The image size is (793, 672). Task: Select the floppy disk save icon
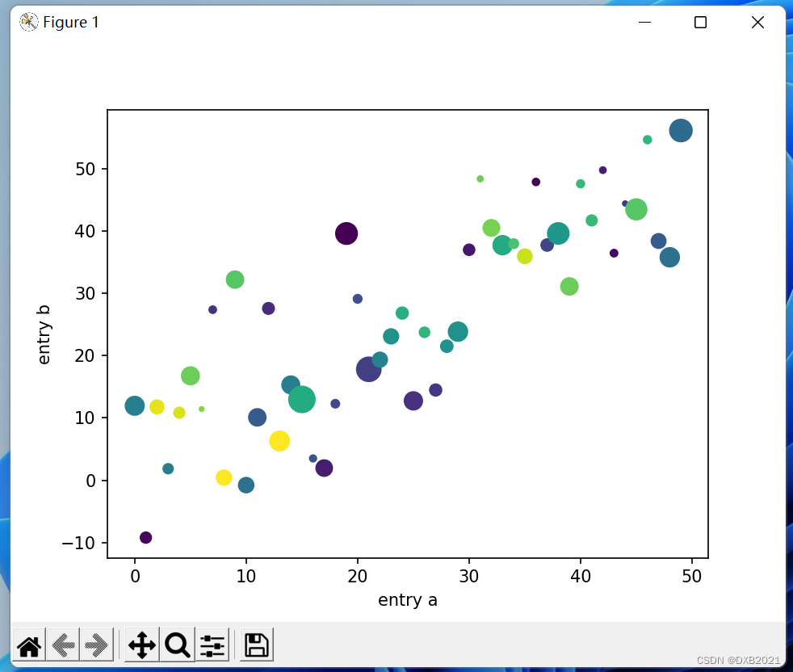point(254,645)
